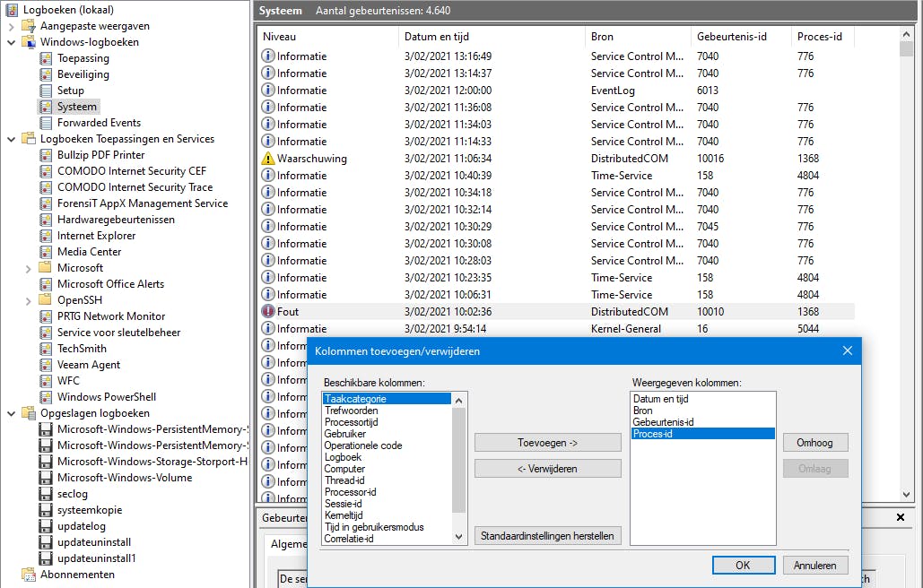Image resolution: width=923 pixels, height=588 pixels.
Task: Collapse the Opgeslagen logboeken node
Action: [x=11, y=413]
